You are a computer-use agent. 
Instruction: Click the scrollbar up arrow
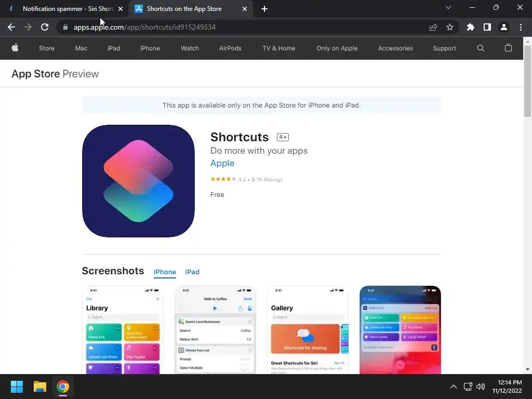(527, 41)
